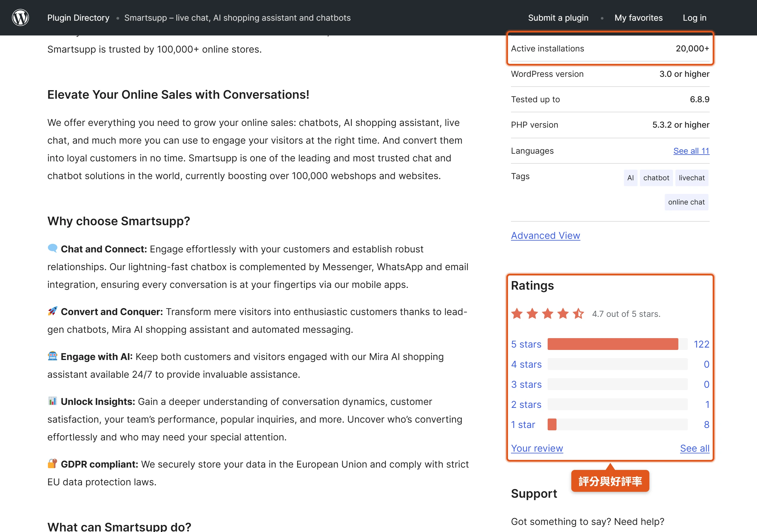
Task: Click the '3.0 or higher' WordPress version value
Action: [684, 74]
